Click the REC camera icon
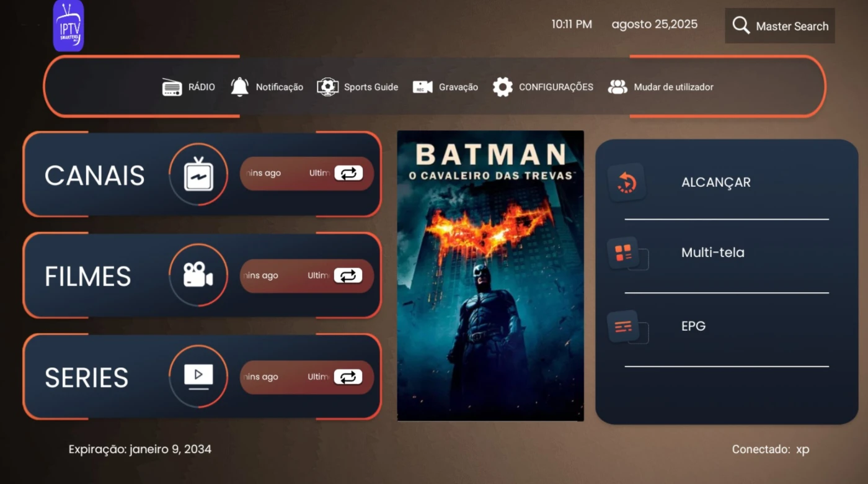 [422, 87]
